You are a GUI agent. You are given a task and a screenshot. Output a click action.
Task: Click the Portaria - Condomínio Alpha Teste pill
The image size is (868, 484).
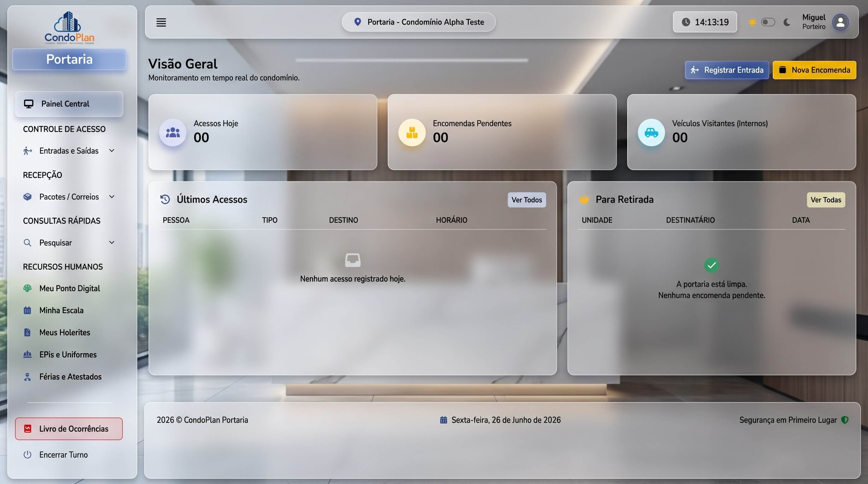tap(419, 22)
